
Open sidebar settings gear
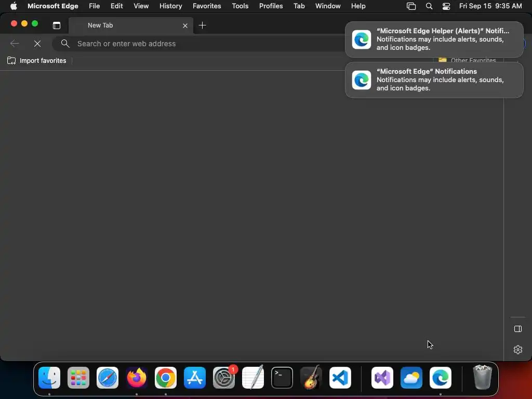pyautogui.click(x=518, y=350)
